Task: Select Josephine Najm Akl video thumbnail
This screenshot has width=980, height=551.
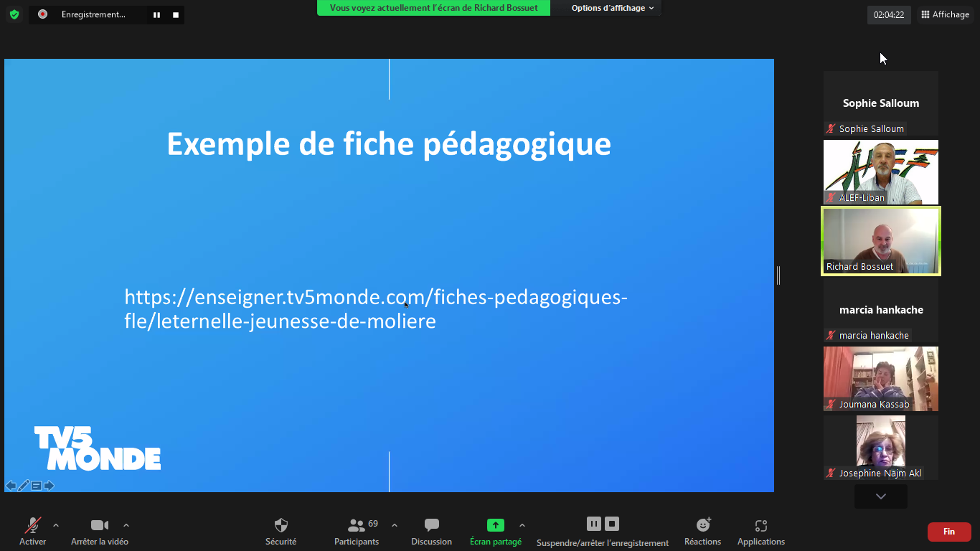Action: [x=881, y=448]
